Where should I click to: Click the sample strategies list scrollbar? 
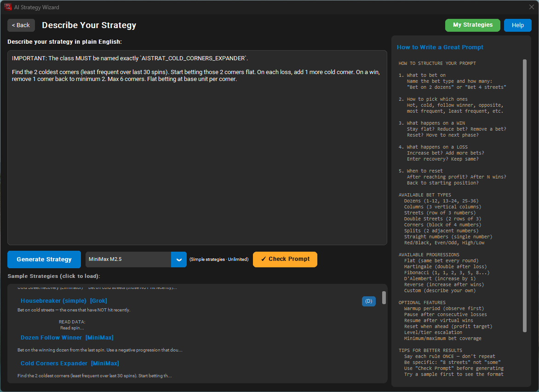[x=384, y=298]
